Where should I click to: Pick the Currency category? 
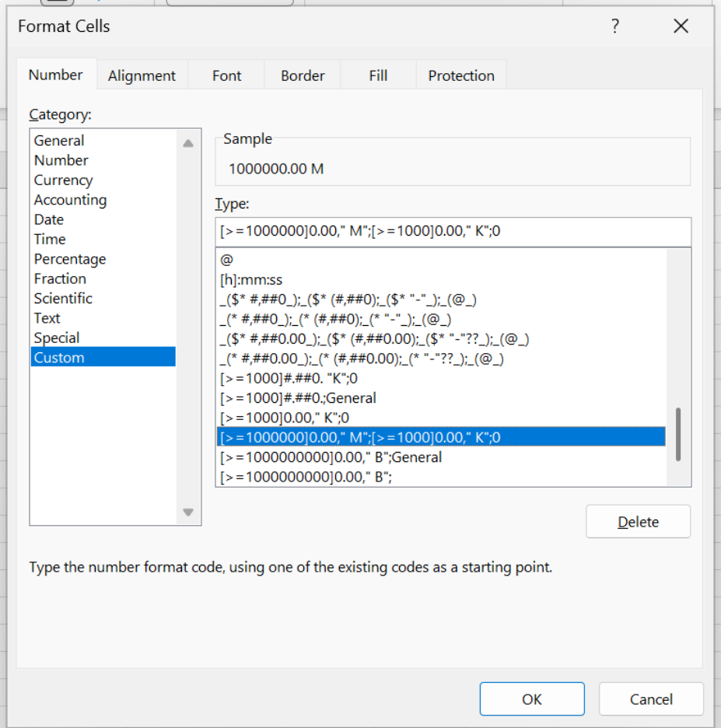pos(103,180)
